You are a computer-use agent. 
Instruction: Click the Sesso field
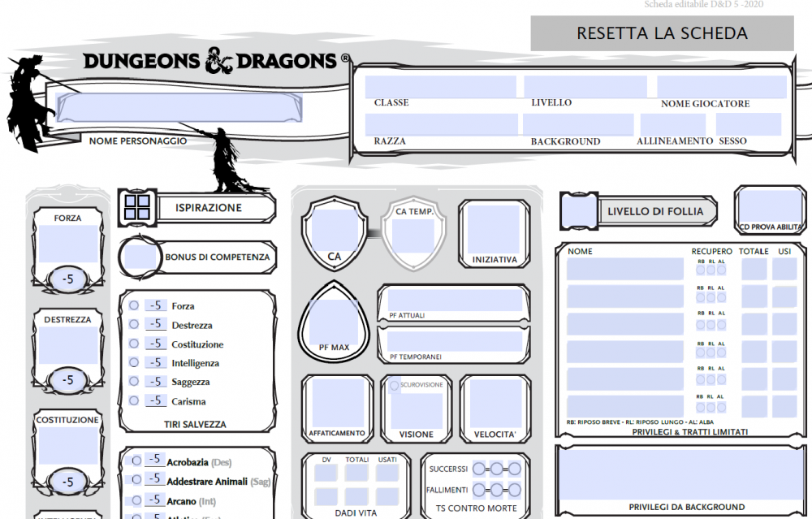(749, 125)
